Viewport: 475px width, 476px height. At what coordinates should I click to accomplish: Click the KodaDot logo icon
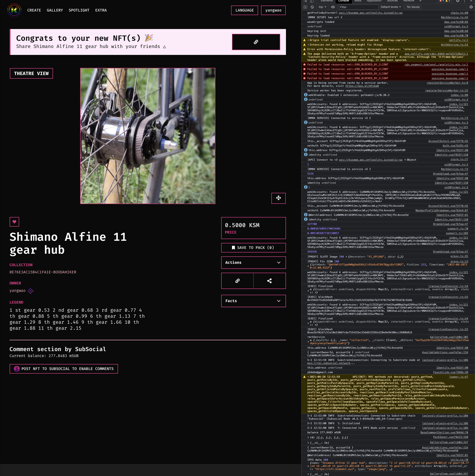[14, 10]
